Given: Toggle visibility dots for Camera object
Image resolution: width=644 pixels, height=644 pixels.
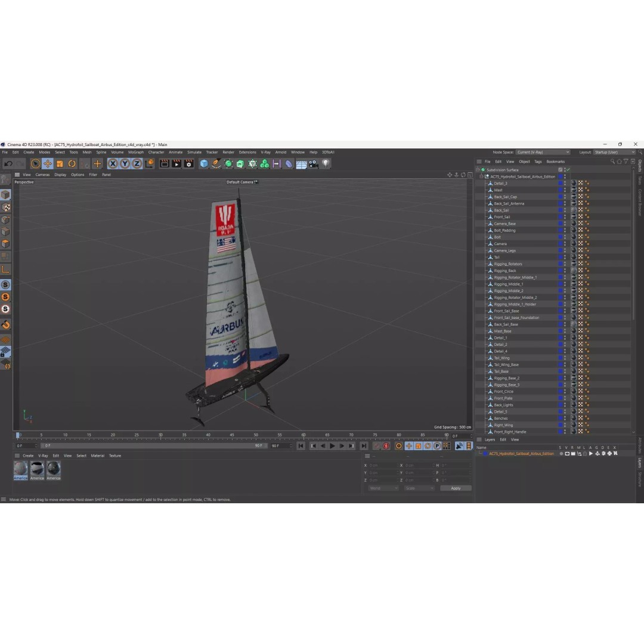Looking at the screenshot, I should [x=565, y=244].
